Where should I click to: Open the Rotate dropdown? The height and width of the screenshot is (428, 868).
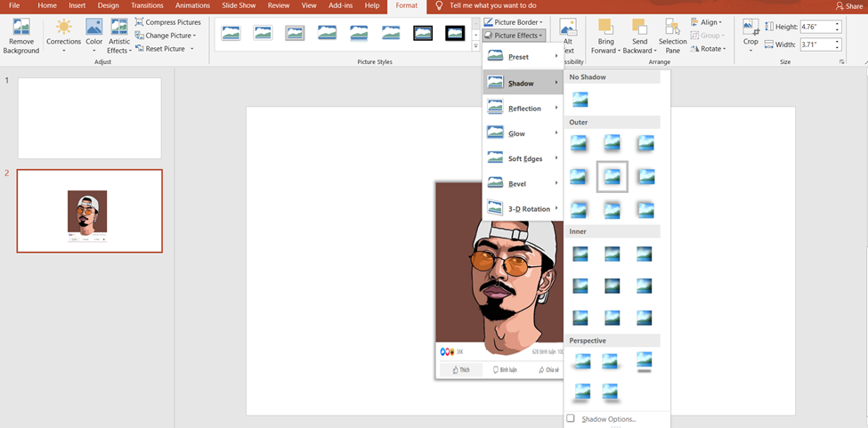[x=709, y=49]
